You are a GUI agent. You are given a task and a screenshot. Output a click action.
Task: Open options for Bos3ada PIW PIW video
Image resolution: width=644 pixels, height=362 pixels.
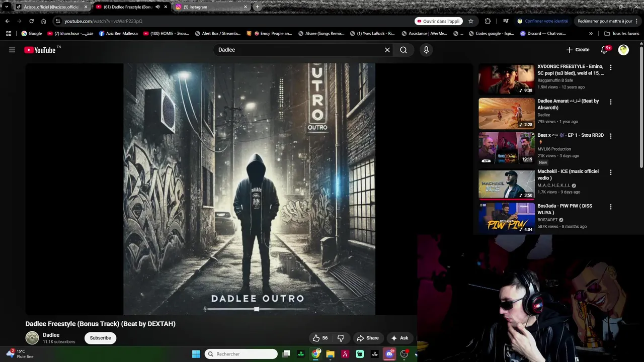coord(611,207)
